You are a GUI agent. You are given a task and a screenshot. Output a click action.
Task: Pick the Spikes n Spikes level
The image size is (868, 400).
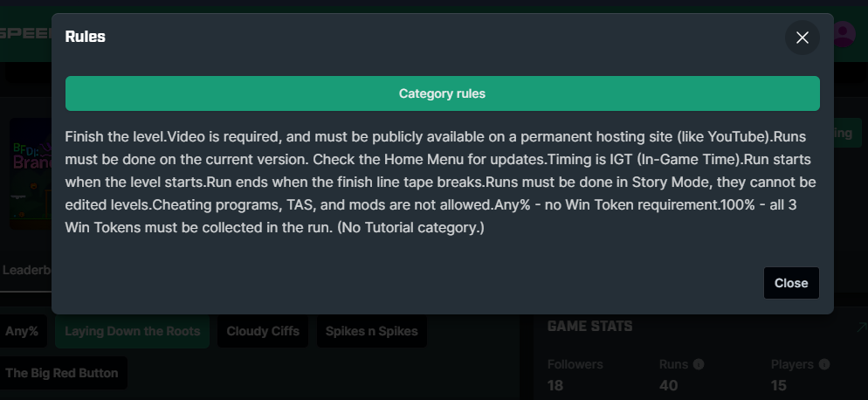pyautogui.click(x=371, y=331)
